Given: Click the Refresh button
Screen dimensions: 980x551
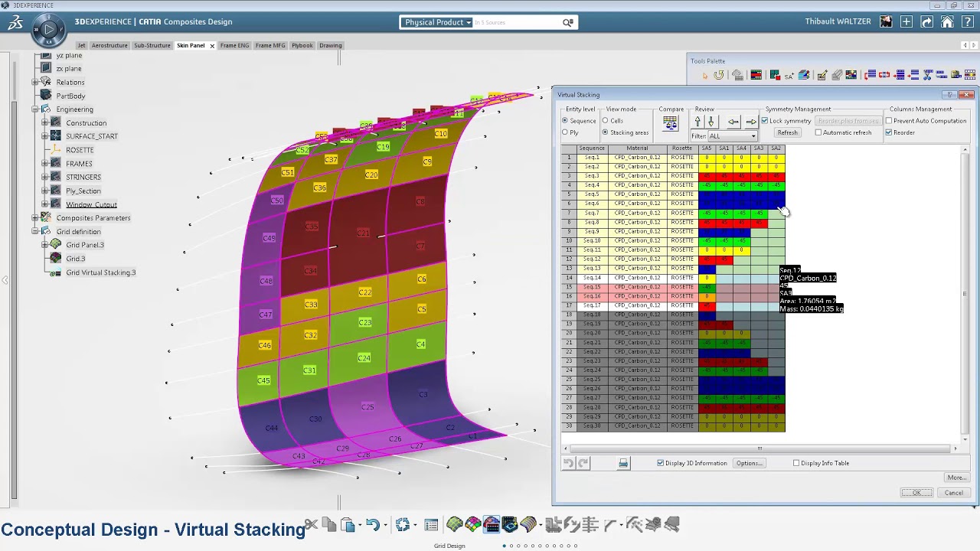Looking at the screenshot, I should [787, 132].
